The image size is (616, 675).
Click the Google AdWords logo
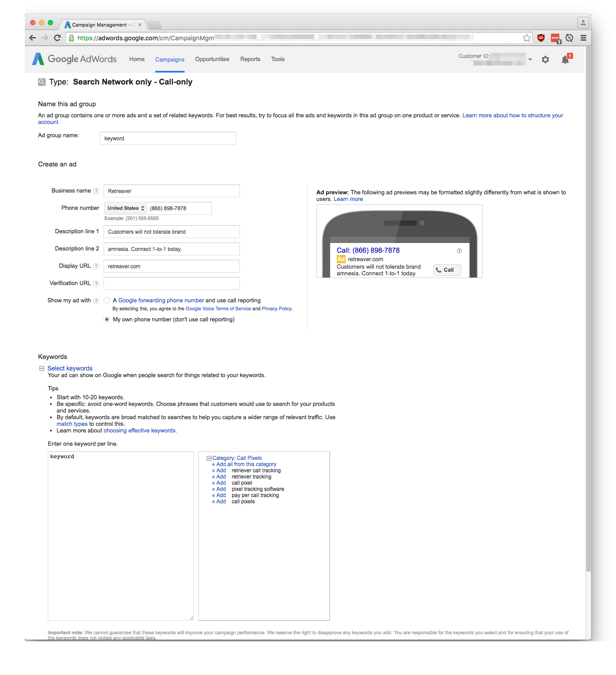click(x=74, y=59)
